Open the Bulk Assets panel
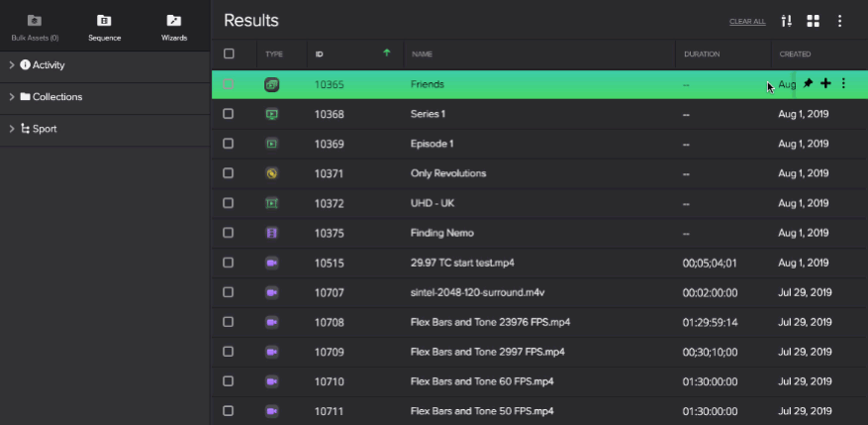This screenshot has width=868, height=425. coord(35,26)
